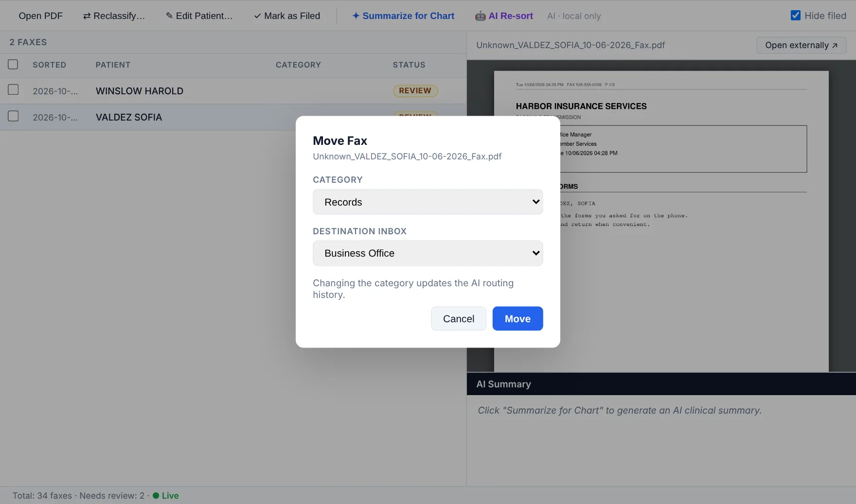Click the sorted date in the WINSLOW HAROLD row
The width and height of the screenshot is (856, 504).
[x=55, y=91]
